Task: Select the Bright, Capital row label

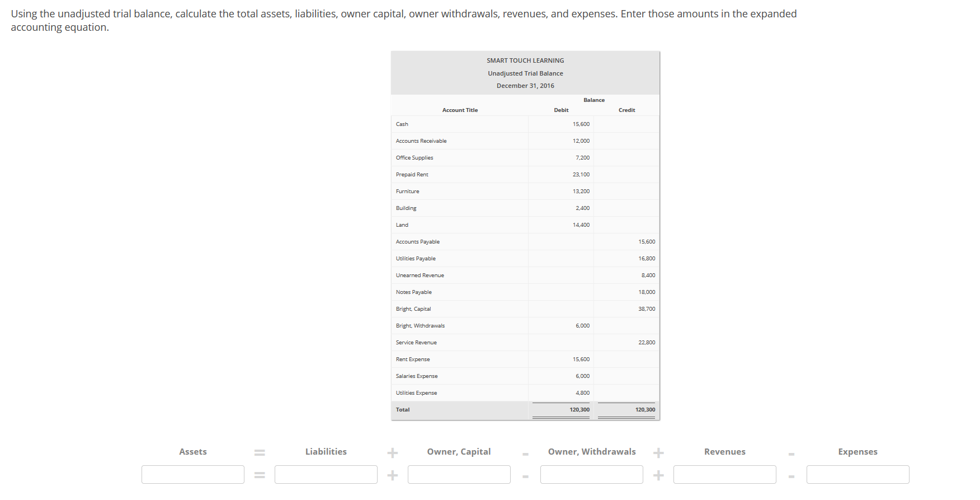Action: 413,309
